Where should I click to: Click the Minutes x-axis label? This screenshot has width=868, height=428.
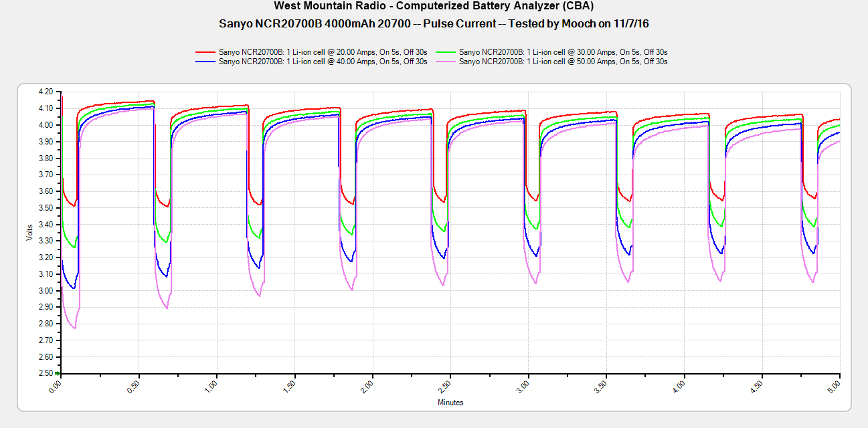pos(450,403)
